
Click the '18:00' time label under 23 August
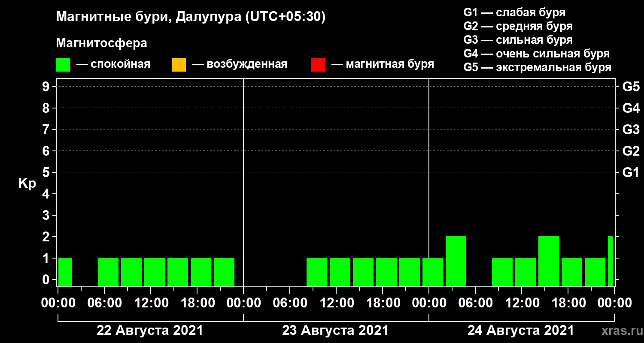[x=383, y=303]
